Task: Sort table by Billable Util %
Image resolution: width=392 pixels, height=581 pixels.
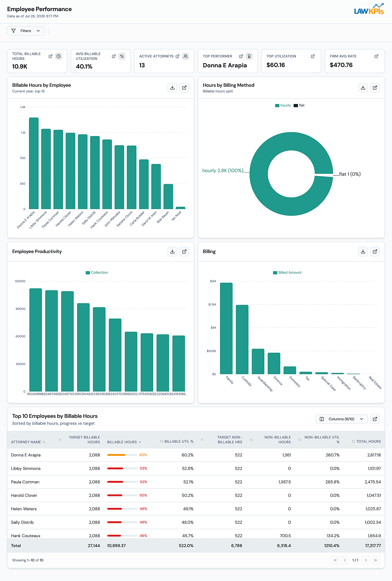Action: 177,442
